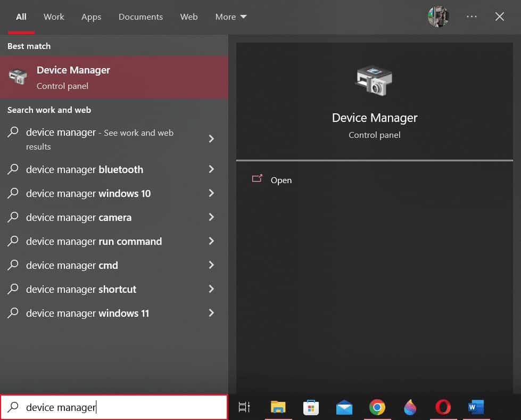The image size is (521, 420).
Task: Switch to the All tab
Action: (21, 17)
